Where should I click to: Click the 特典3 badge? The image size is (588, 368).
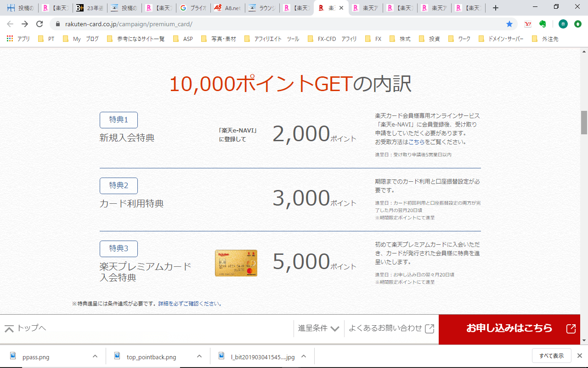pyautogui.click(x=119, y=249)
